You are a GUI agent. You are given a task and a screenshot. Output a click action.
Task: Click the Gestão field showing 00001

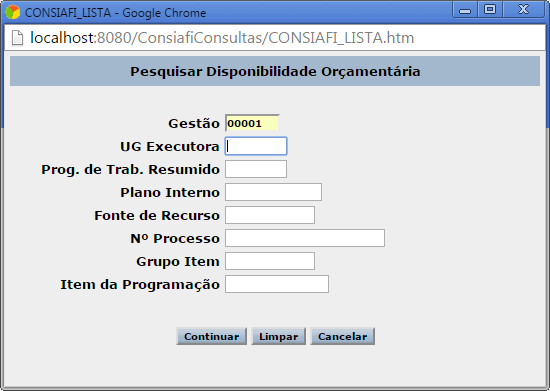coord(252,123)
